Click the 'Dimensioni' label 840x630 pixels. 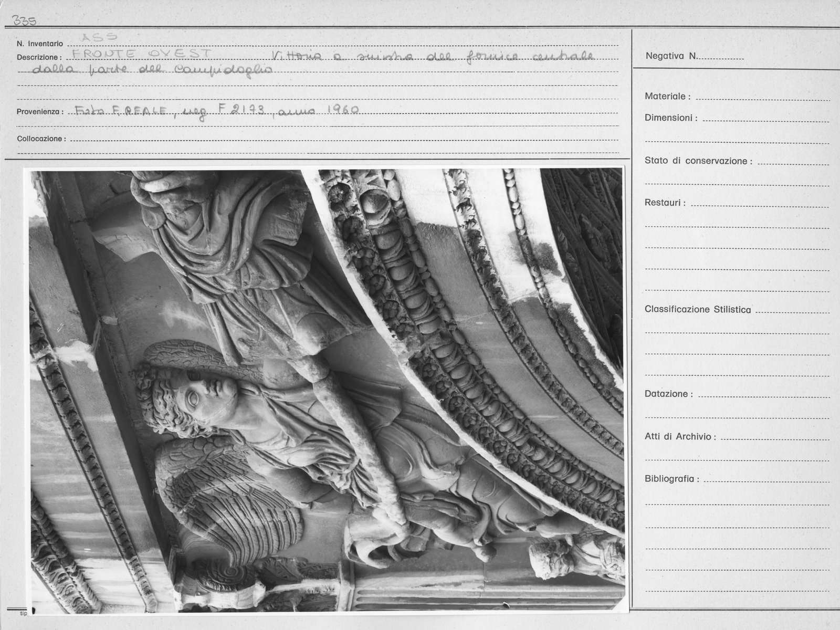[x=671, y=118]
